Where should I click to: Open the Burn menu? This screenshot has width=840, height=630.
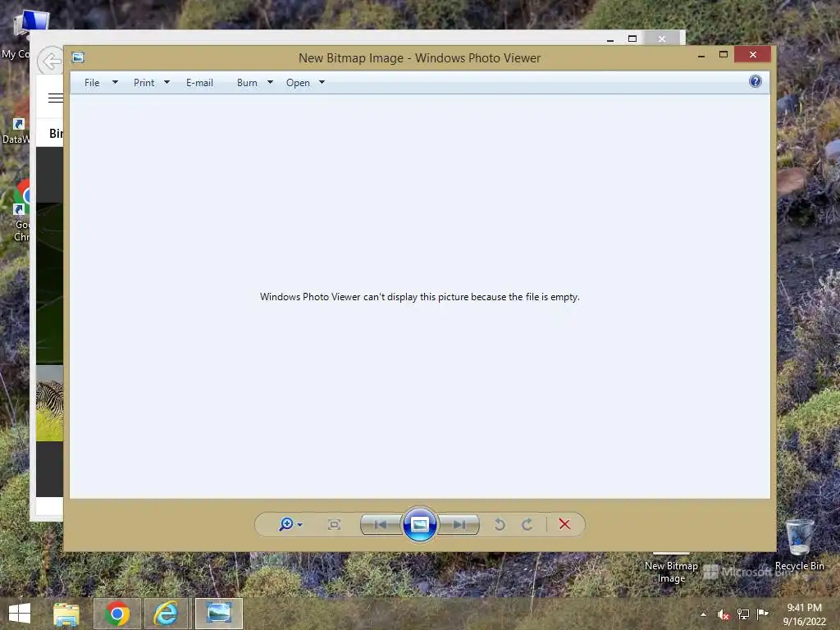pyautogui.click(x=247, y=83)
